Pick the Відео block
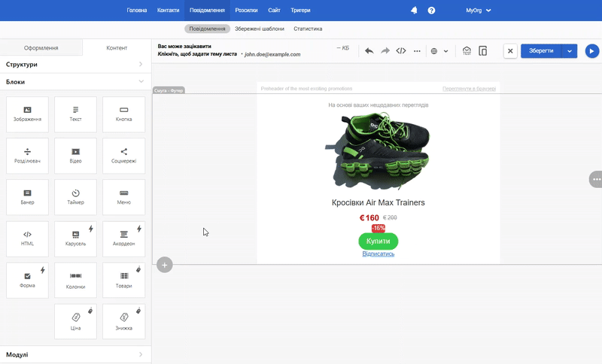Screen dimensions: 602x364 [76, 156]
